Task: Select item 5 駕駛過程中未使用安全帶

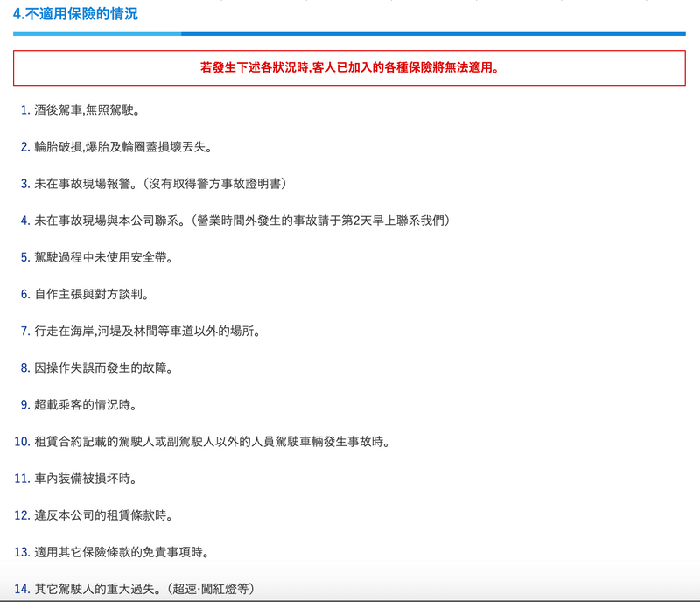Action: point(103,257)
